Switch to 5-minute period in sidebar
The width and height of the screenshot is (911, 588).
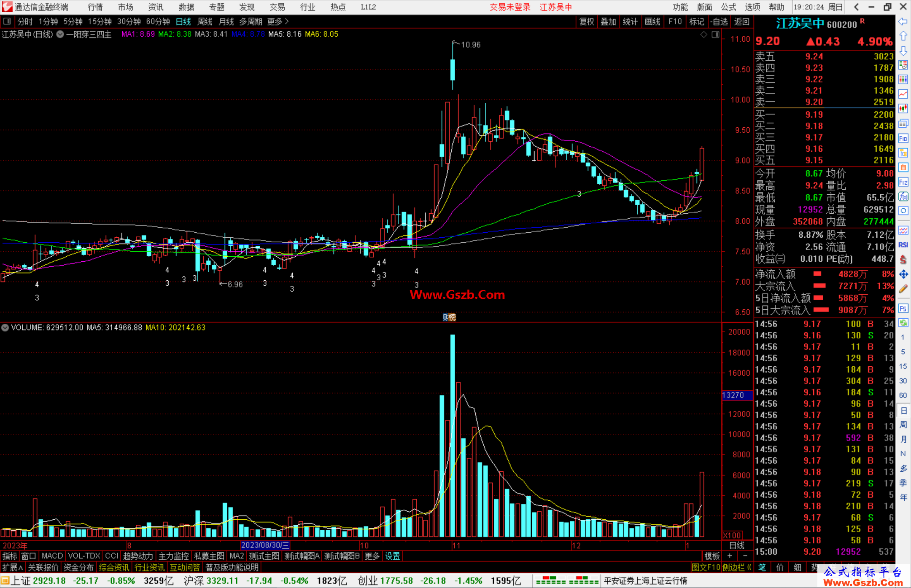click(x=903, y=352)
